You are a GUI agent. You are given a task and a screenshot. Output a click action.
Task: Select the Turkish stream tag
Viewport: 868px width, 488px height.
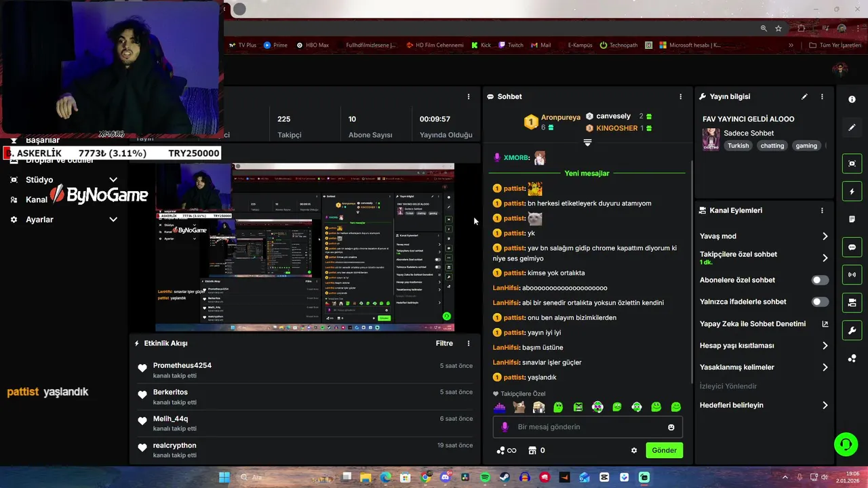pyautogui.click(x=738, y=146)
